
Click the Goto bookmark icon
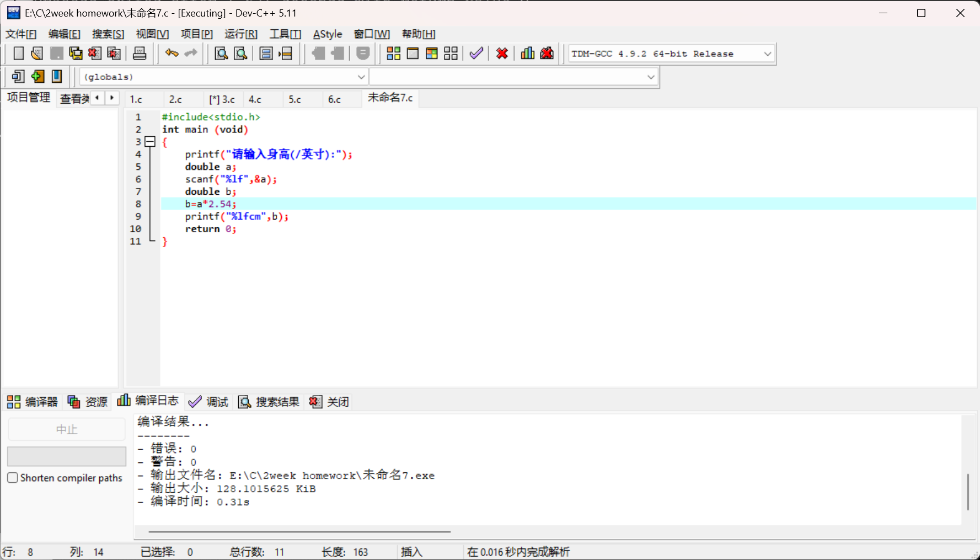point(57,77)
